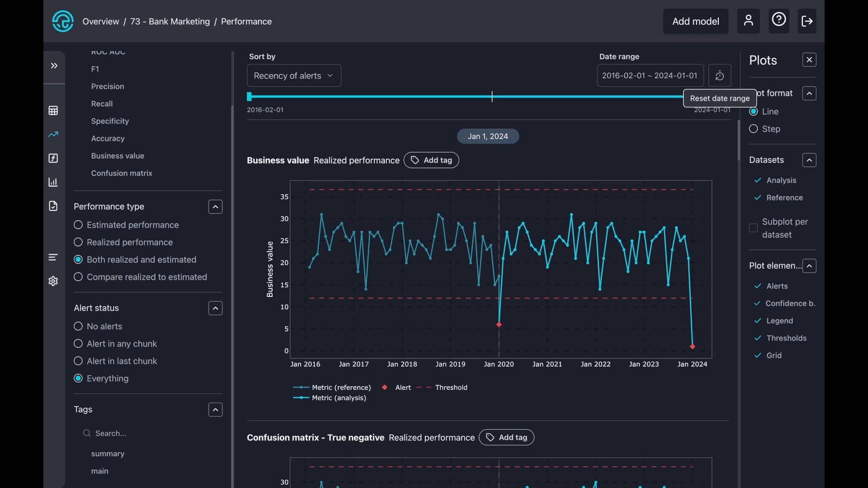Collapse the Performance type section
The height and width of the screenshot is (488, 868).
215,207
